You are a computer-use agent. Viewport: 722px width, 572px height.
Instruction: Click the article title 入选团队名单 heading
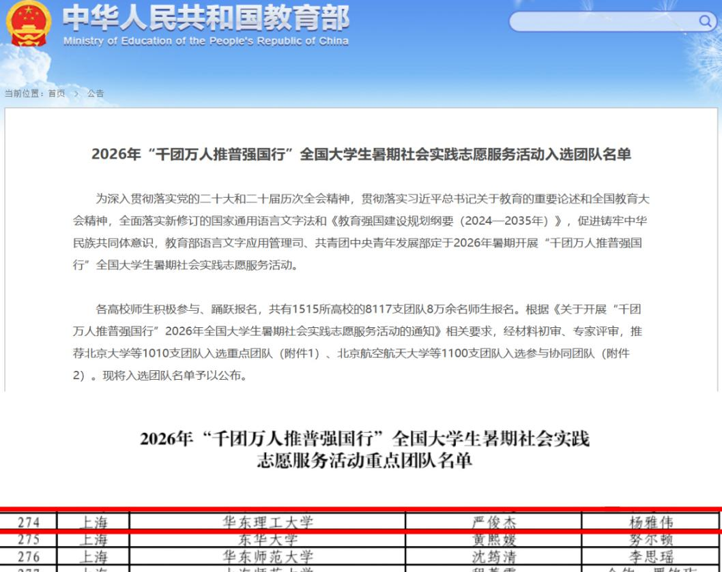pyautogui.click(x=361, y=154)
